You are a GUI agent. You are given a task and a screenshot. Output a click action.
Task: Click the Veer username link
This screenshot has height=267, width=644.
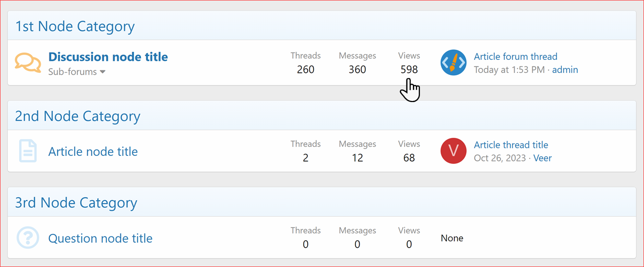point(542,158)
